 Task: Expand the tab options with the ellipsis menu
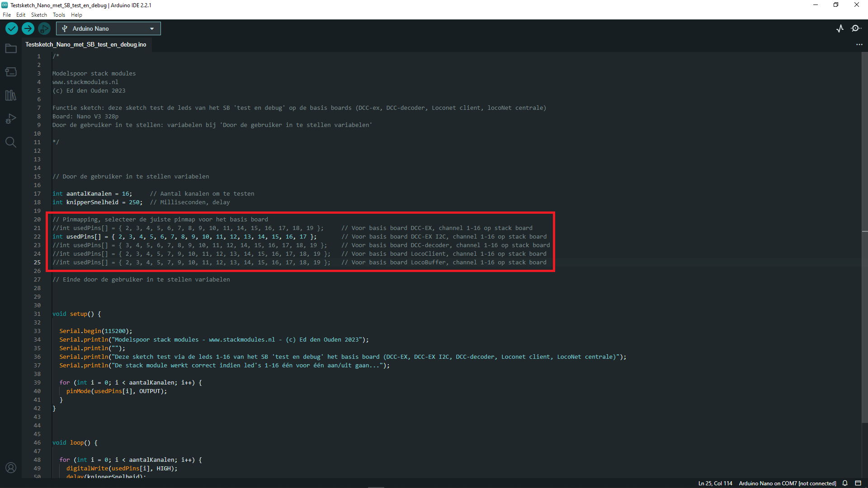pyautogui.click(x=859, y=44)
